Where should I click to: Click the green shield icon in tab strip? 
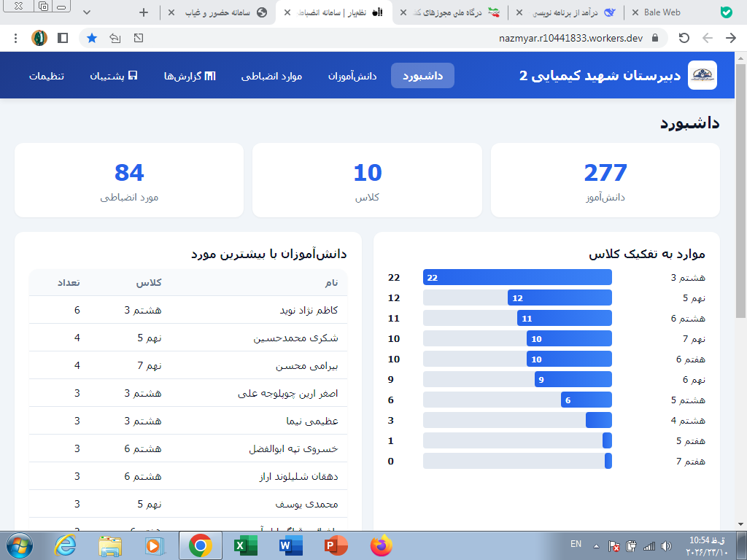coord(727,12)
